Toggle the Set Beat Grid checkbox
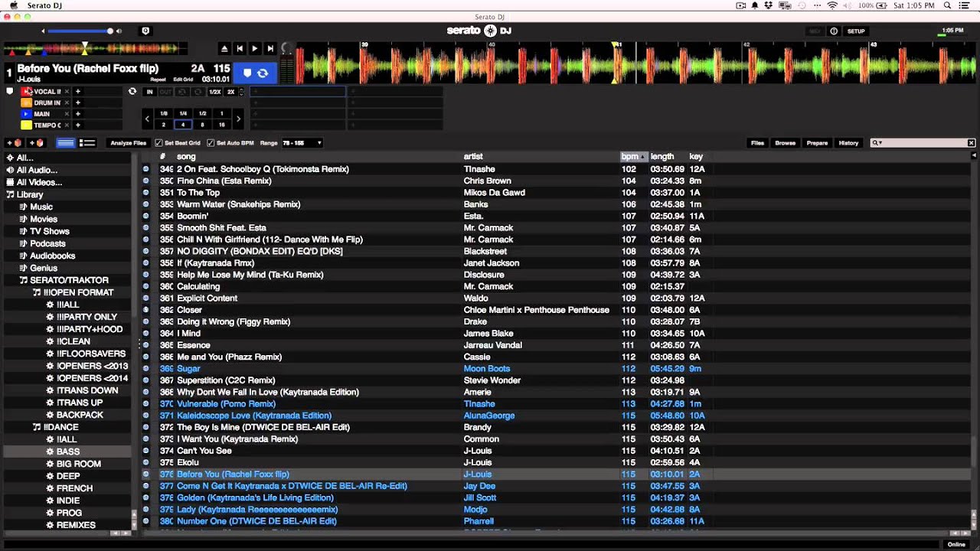980x551 pixels. coord(158,143)
